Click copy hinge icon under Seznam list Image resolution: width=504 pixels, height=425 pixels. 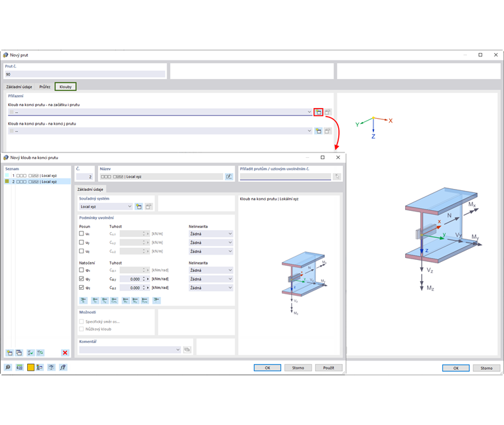pyautogui.click(x=19, y=353)
